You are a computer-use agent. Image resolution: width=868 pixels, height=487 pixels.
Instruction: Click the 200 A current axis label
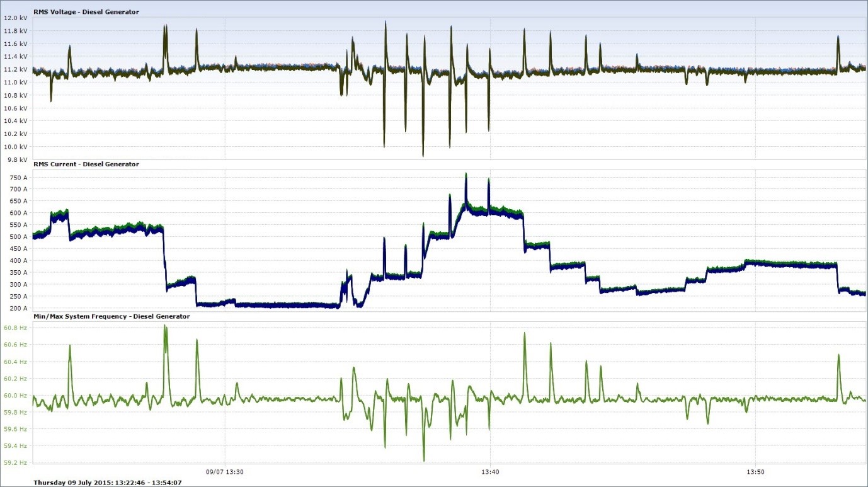coord(18,308)
